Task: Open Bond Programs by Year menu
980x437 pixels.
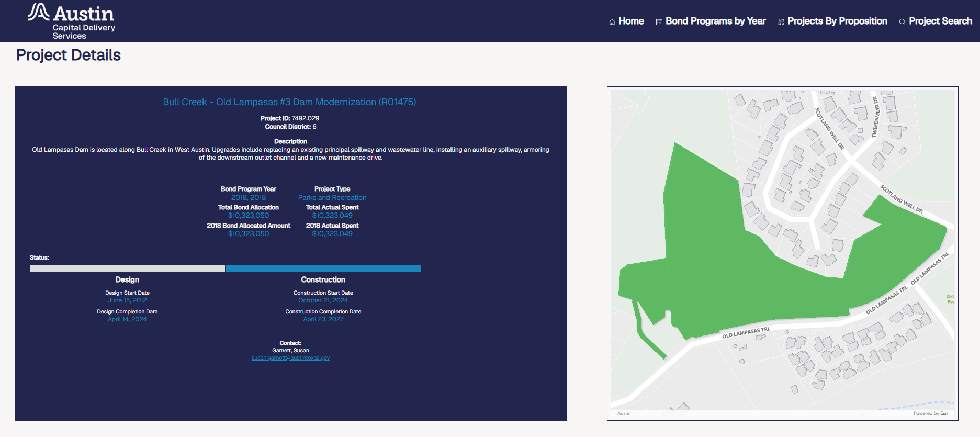Action: point(715,21)
